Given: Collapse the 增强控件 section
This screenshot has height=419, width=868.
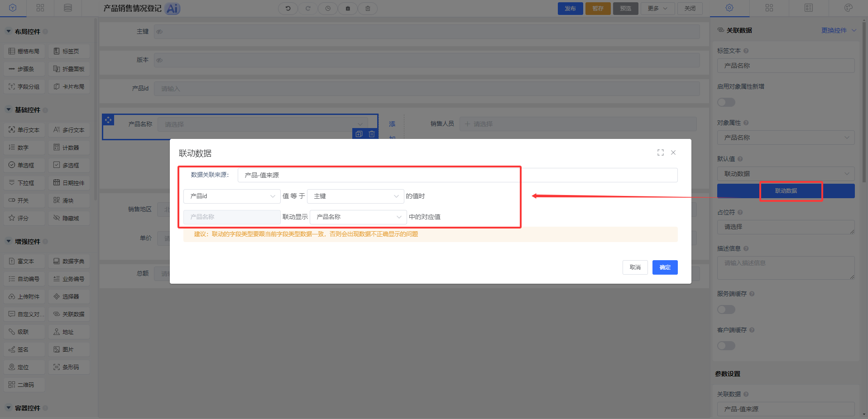Looking at the screenshot, I should point(9,242).
